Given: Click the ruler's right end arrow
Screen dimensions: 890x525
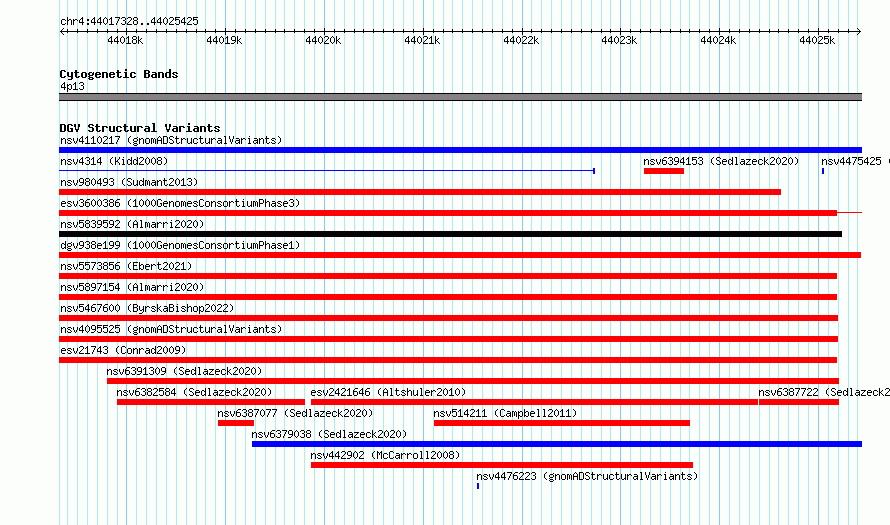Looking at the screenshot, I should [859, 31].
